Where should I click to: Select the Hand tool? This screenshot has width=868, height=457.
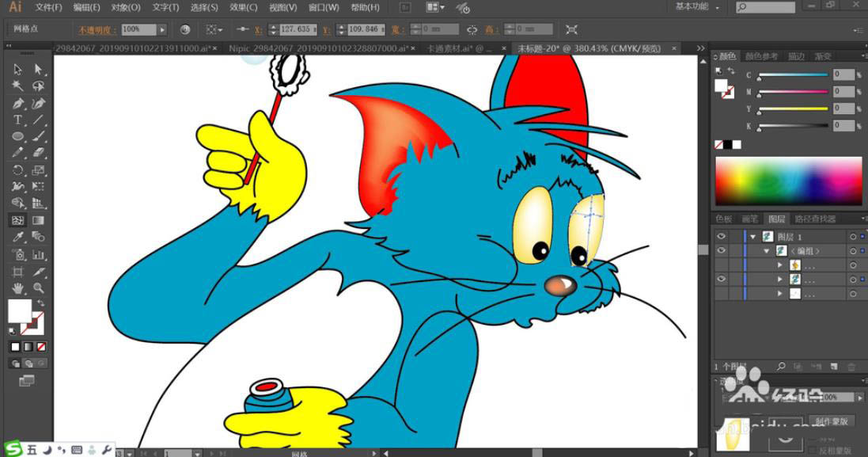17,288
